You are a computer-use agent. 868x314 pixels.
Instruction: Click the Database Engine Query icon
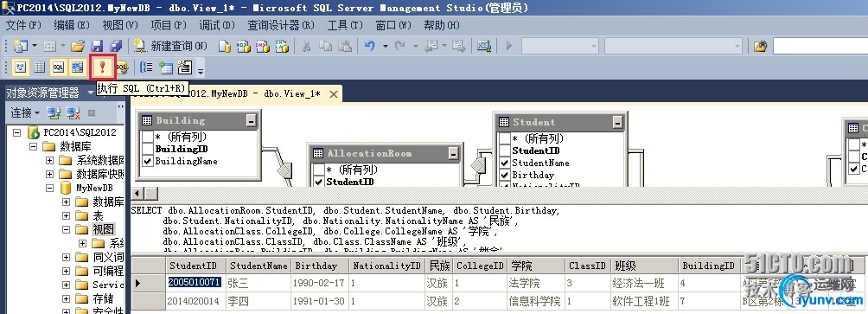tap(224, 46)
